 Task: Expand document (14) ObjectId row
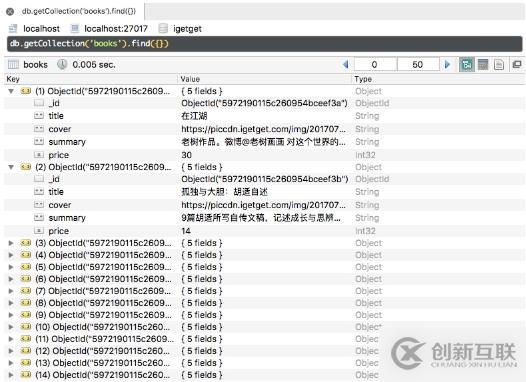(11, 375)
